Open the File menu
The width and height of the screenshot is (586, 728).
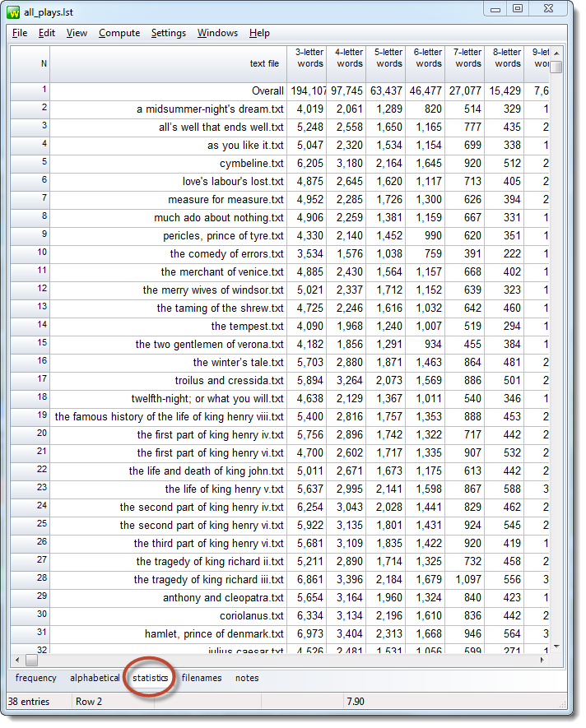click(x=20, y=33)
